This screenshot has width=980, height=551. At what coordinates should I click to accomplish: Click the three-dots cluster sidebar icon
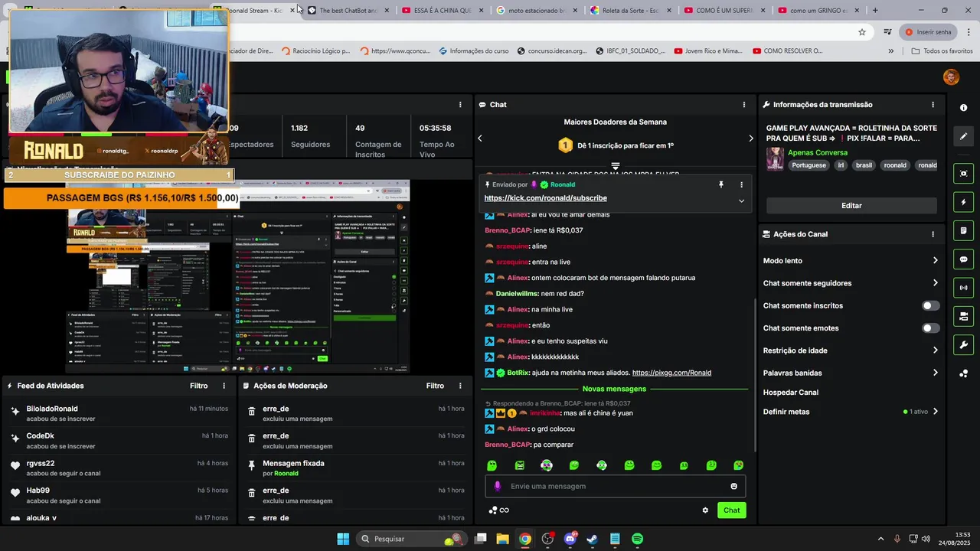coord(963,373)
